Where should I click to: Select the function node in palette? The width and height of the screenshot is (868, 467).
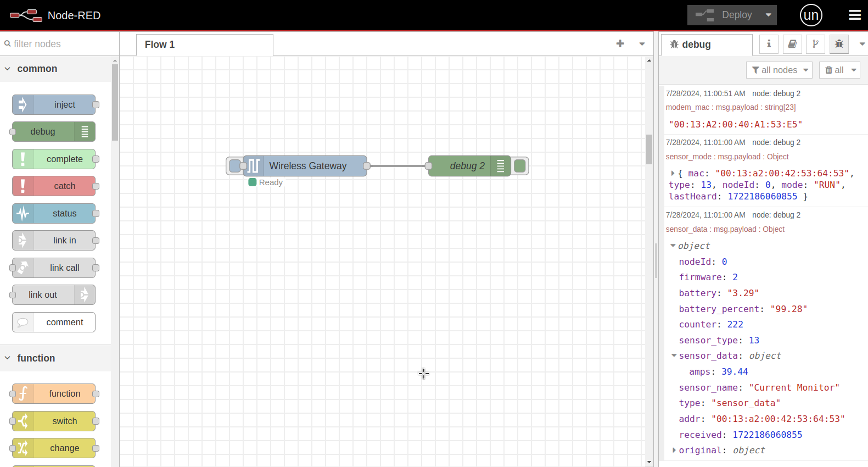[x=54, y=394]
